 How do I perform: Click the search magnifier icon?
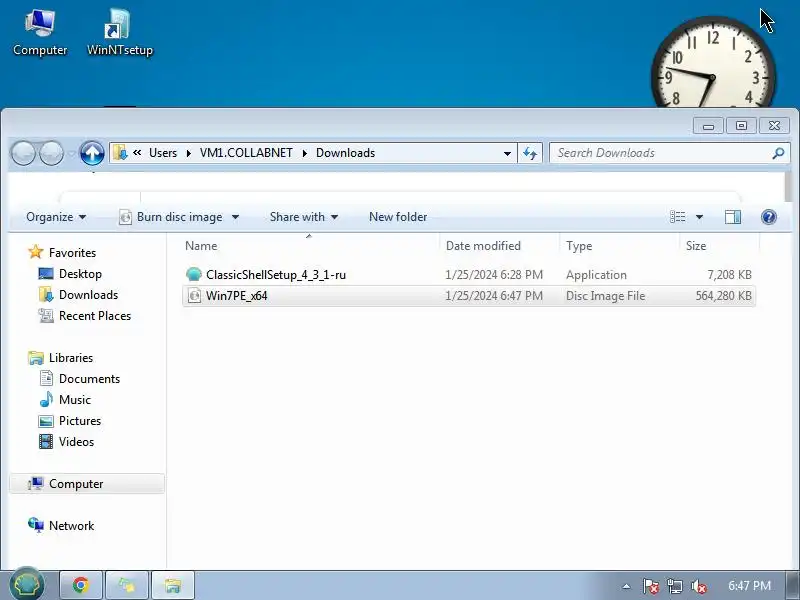click(778, 153)
